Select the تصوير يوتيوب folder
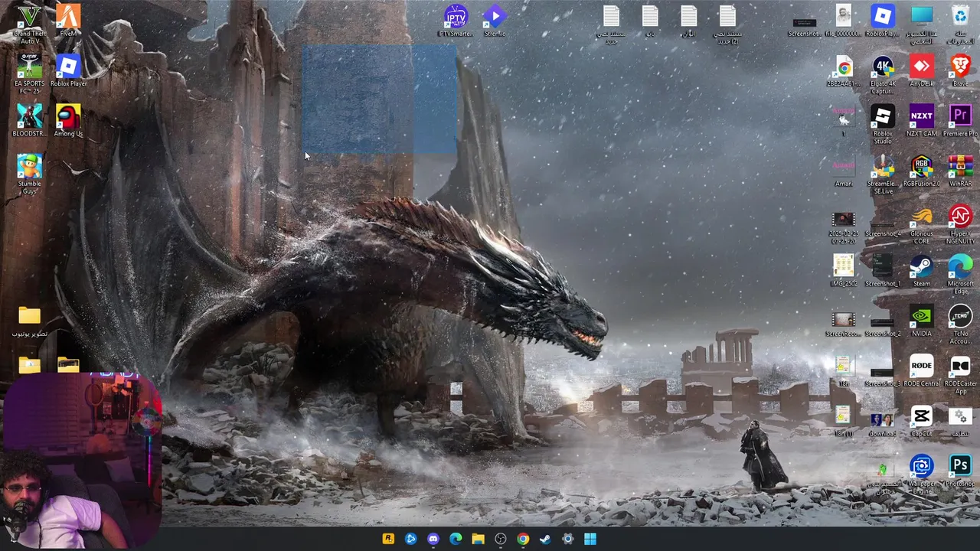 point(29,320)
